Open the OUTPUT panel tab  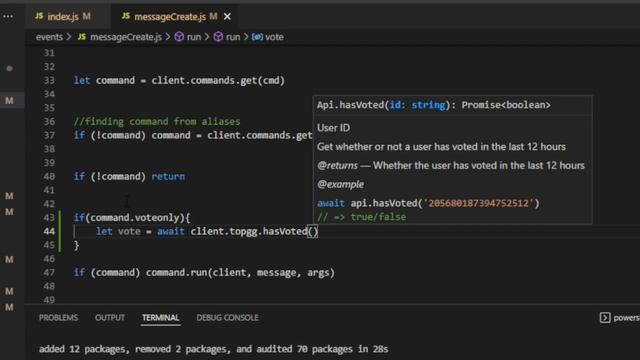tap(110, 318)
